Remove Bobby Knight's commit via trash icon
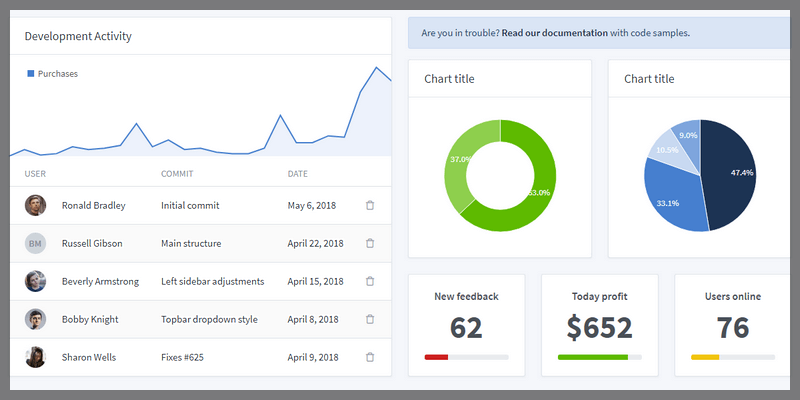This screenshot has height=400, width=800. [370, 319]
